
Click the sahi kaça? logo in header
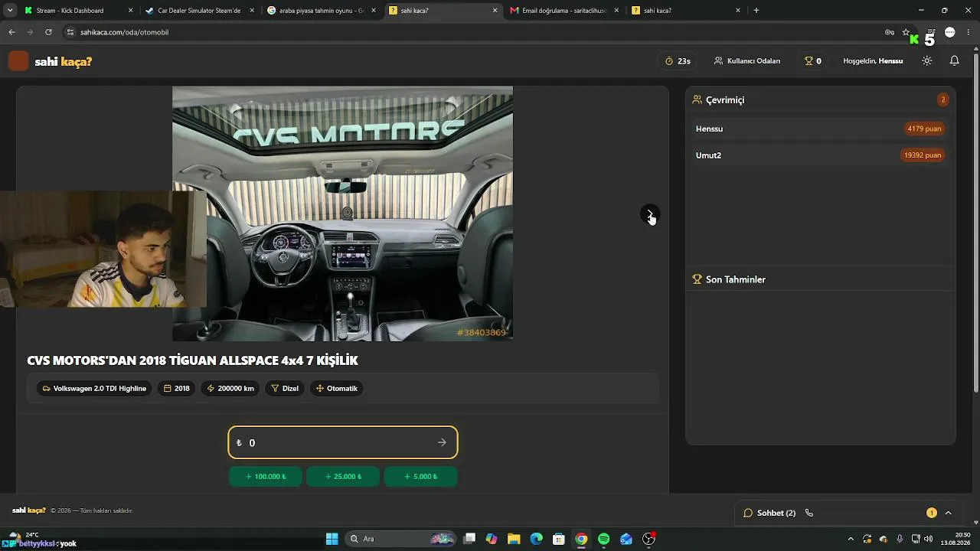coord(51,61)
